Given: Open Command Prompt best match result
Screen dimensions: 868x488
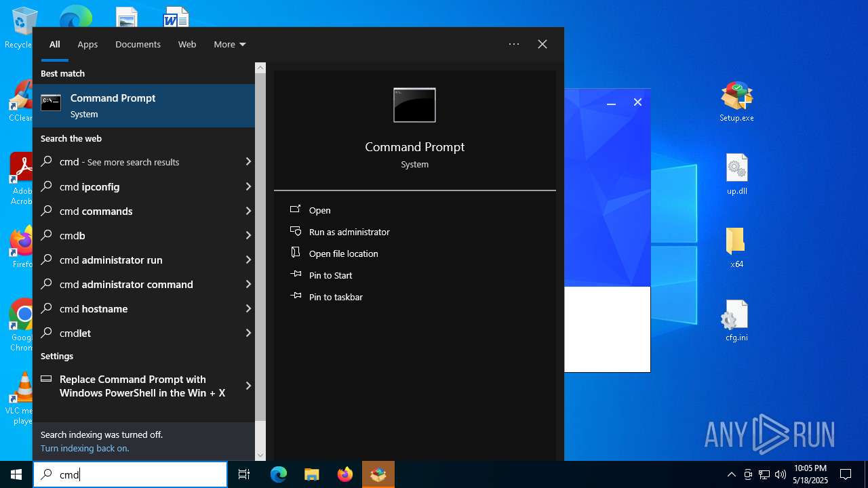Looking at the screenshot, I should click(144, 106).
